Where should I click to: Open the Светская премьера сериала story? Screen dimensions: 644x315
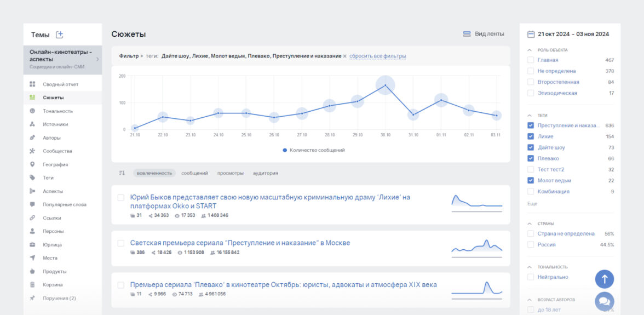[x=240, y=243]
